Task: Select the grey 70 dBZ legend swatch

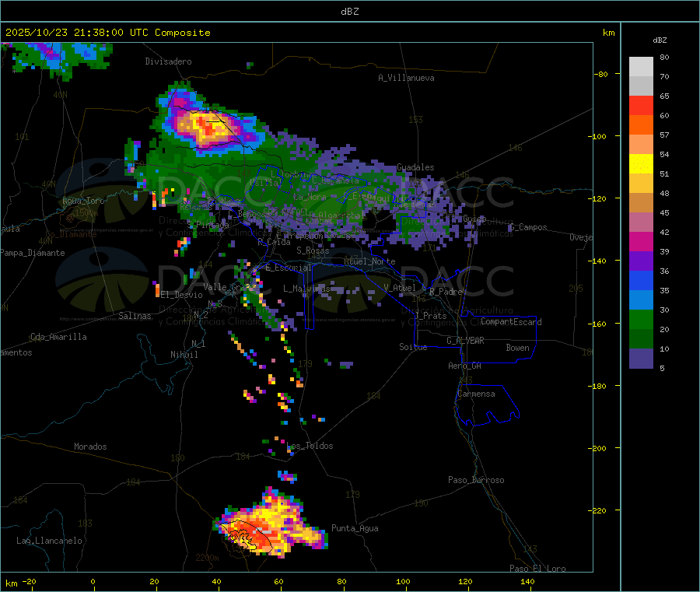Action: (641, 86)
